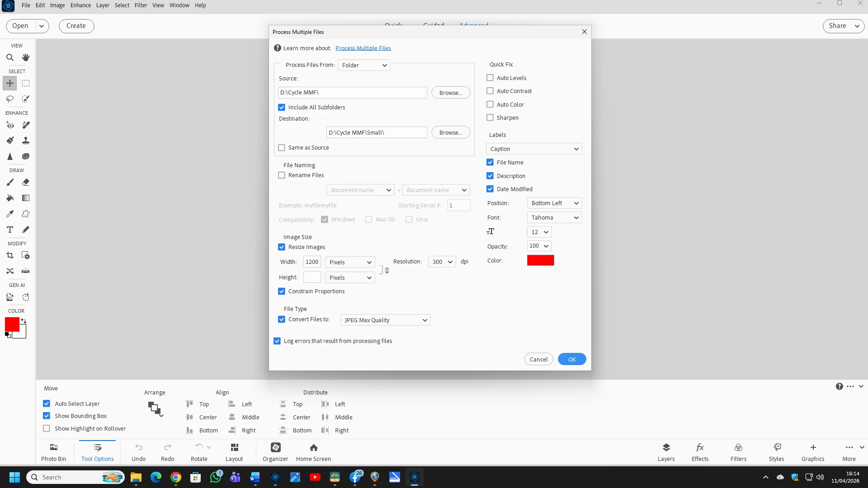Click the red label Color swatch
Screen dimensions: 868x488
(540, 260)
